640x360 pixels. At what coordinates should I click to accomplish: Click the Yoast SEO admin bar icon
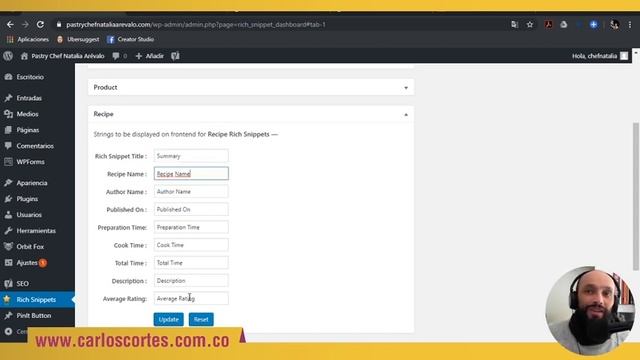[176, 56]
